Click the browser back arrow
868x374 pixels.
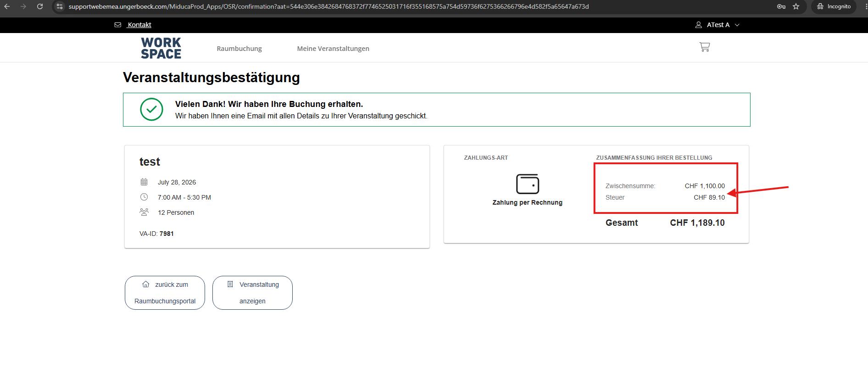[x=7, y=6]
